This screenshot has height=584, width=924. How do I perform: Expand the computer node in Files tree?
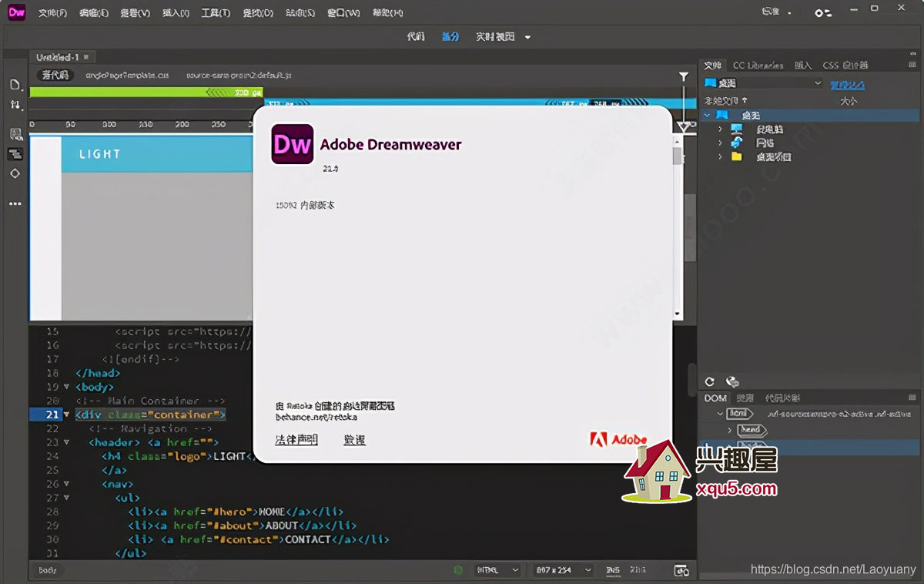coord(720,129)
